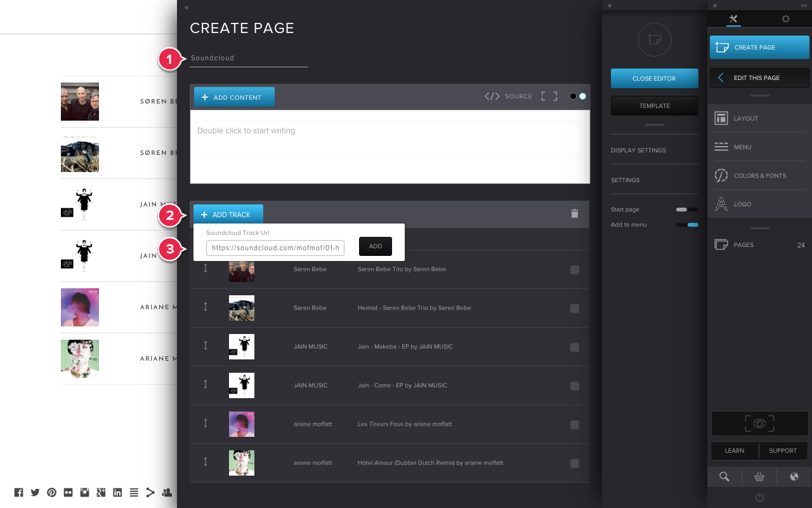The width and height of the screenshot is (812, 508).
Task: Check the Jain - Come track checkbox
Action: pos(575,386)
